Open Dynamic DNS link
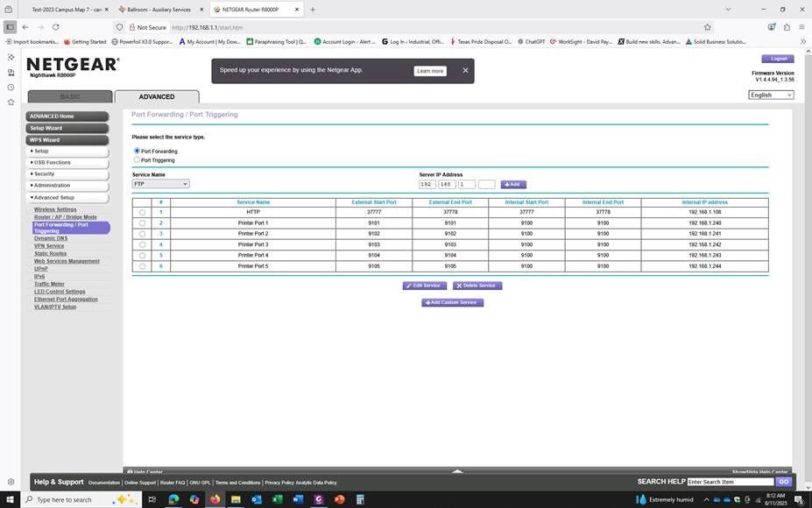Image resolution: width=812 pixels, height=508 pixels. coord(51,238)
